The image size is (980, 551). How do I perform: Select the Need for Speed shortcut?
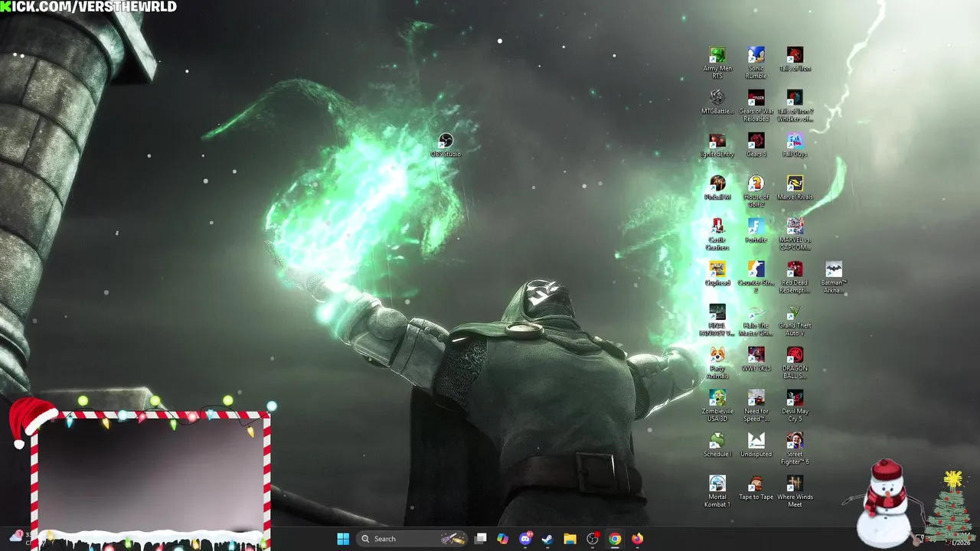tap(756, 406)
